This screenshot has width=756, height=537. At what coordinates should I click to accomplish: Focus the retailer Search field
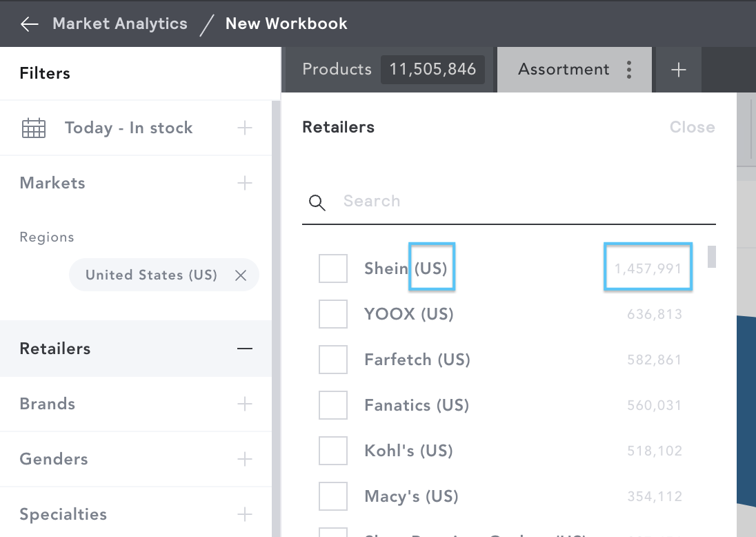509,201
